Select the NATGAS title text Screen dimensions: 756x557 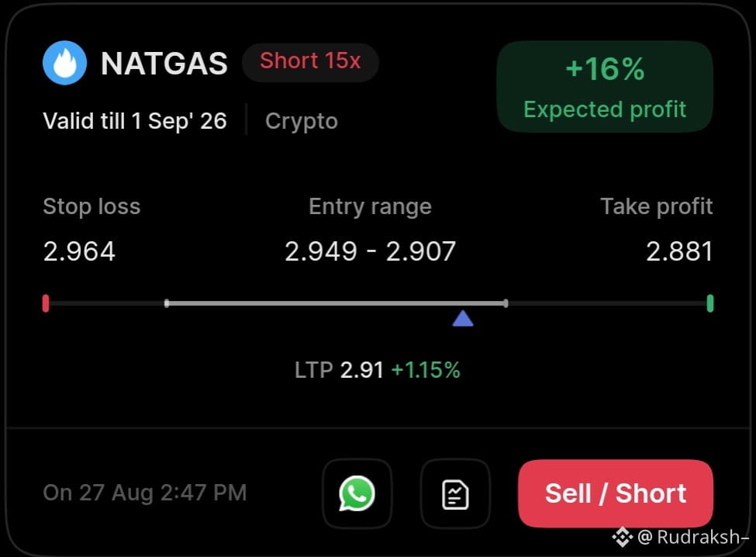click(x=164, y=63)
